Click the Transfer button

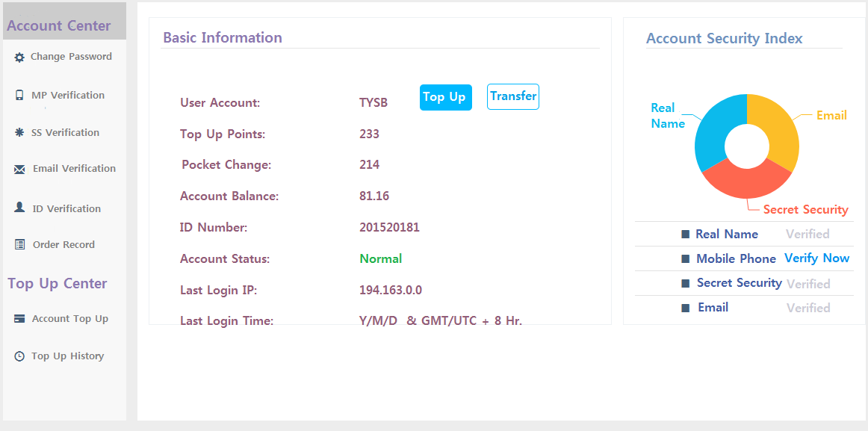[513, 97]
